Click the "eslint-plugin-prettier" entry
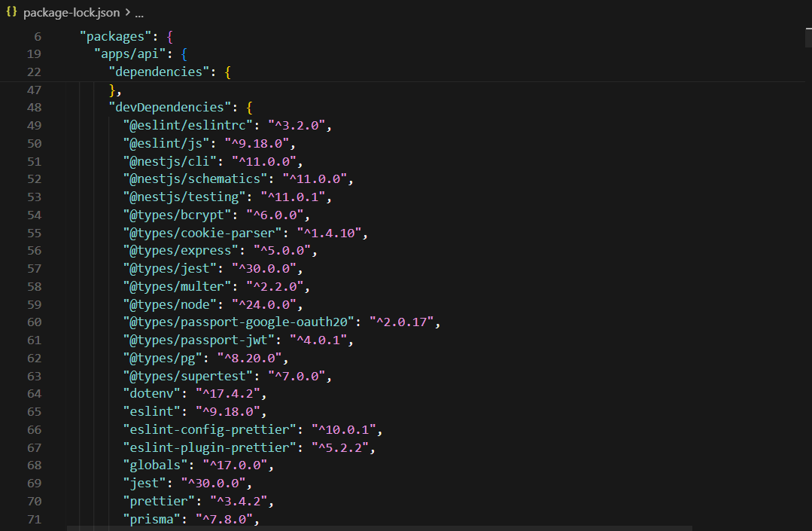Viewport: 812px width, 531px height. (249, 447)
